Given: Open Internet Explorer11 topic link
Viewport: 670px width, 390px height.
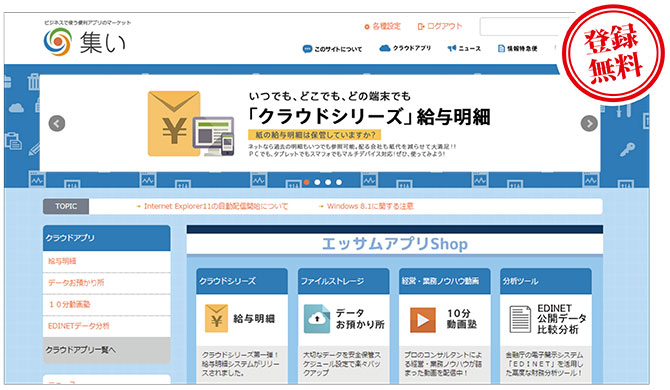Looking at the screenshot, I should coord(216,206).
